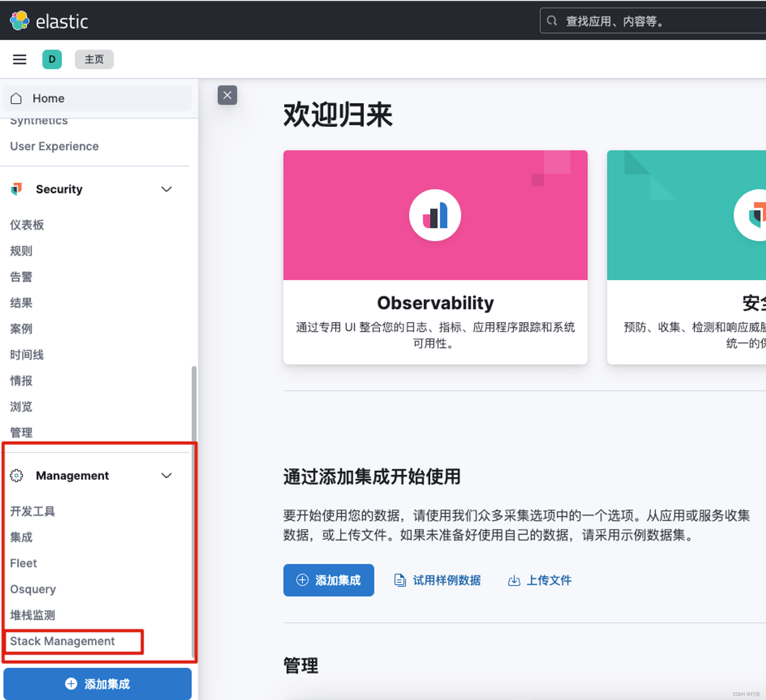
Task: Open Security 结果 link
Action: pos(21,303)
